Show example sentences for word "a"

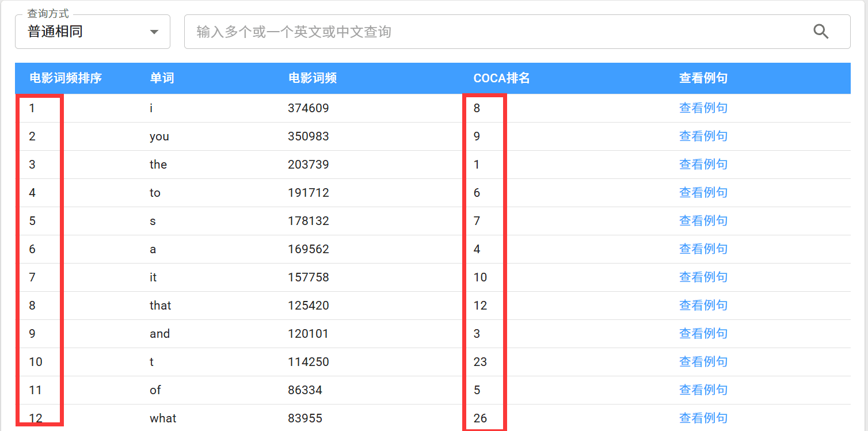tap(703, 249)
